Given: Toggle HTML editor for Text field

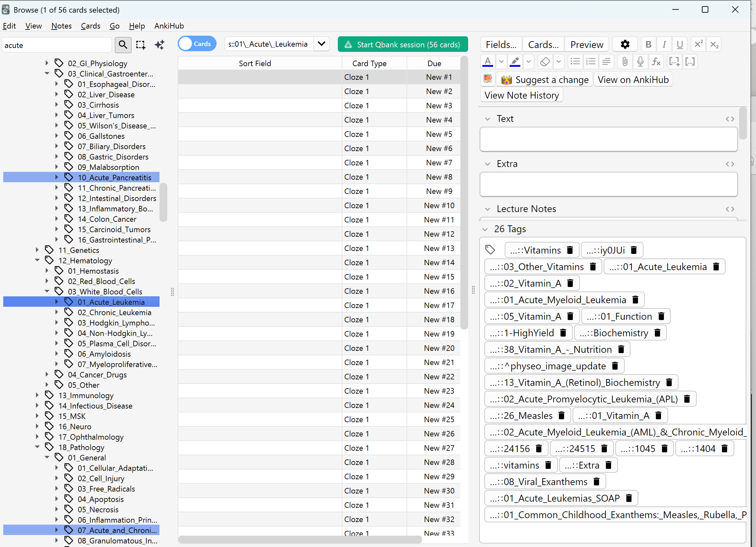Looking at the screenshot, I should 730,119.
